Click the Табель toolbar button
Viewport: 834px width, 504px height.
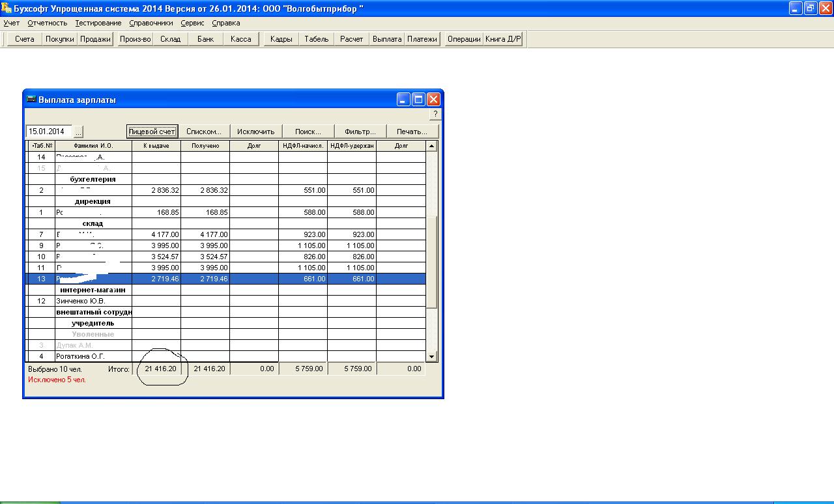pos(316,39)
